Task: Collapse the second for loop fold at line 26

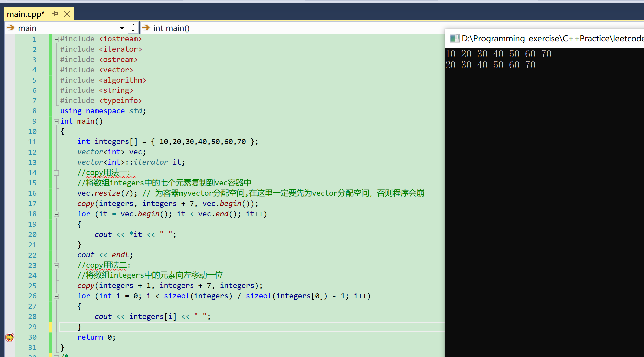Action: click(x=56, y=296)
